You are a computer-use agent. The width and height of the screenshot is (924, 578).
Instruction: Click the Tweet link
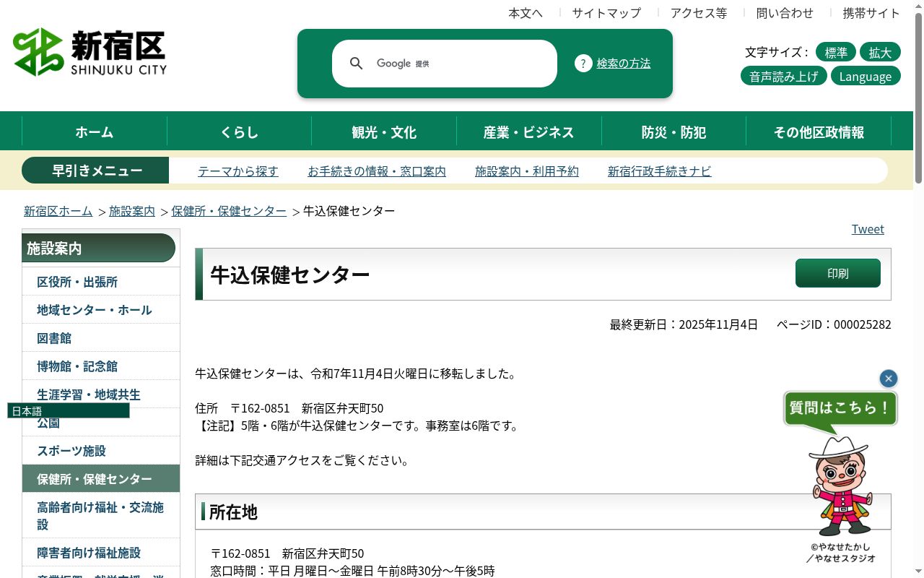point(868,229)
